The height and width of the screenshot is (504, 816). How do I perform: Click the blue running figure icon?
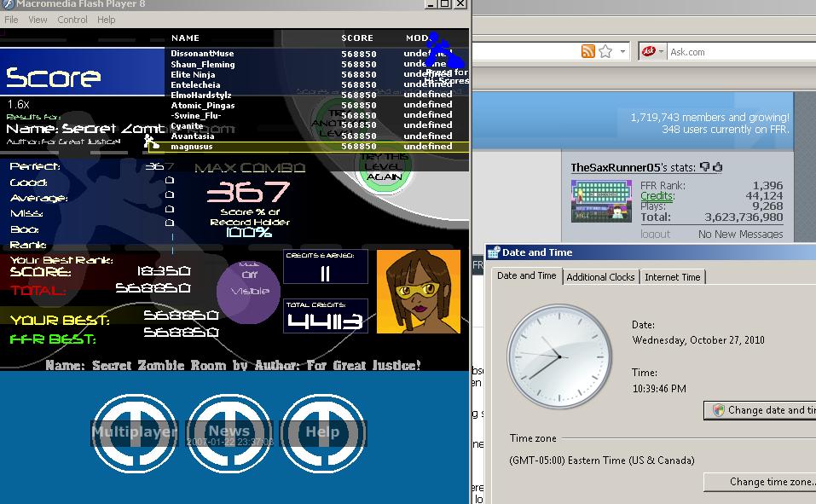coord(443,51)
